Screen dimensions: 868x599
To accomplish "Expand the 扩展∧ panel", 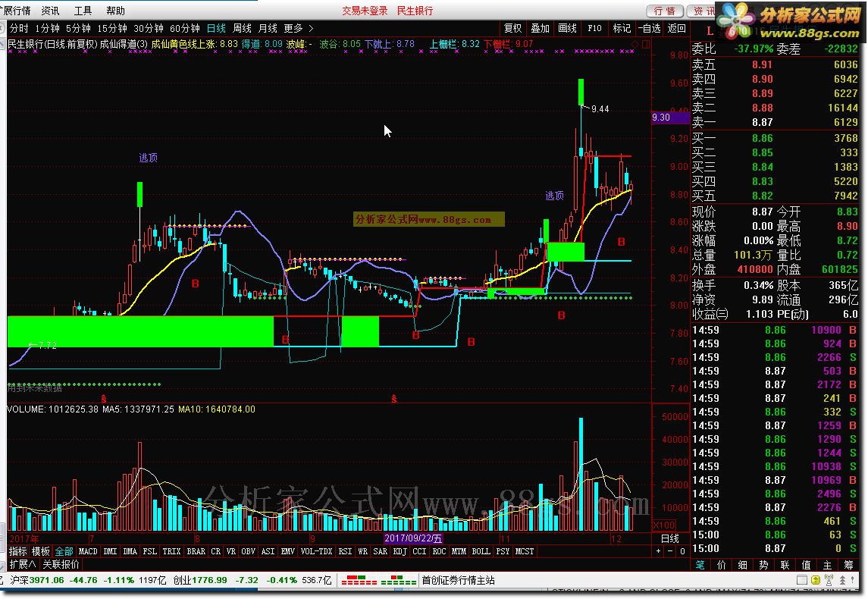I will click(x=23, y=564).
